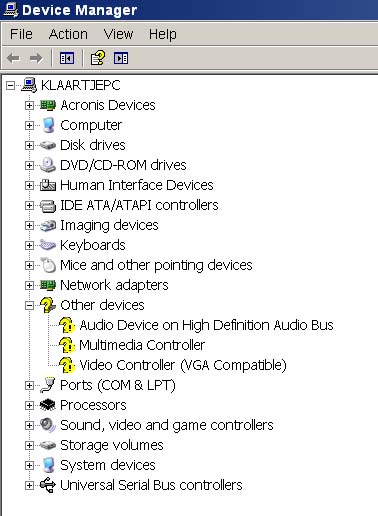Select the Audio Device warning icon

click(67, 325)
